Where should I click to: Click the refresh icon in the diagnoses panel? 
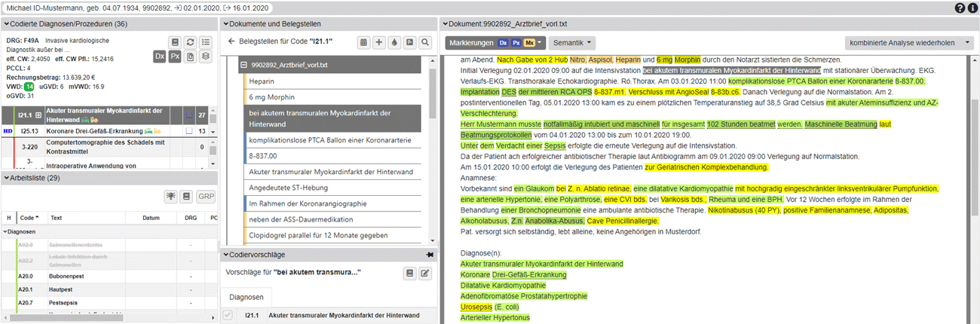coord(191,42)
